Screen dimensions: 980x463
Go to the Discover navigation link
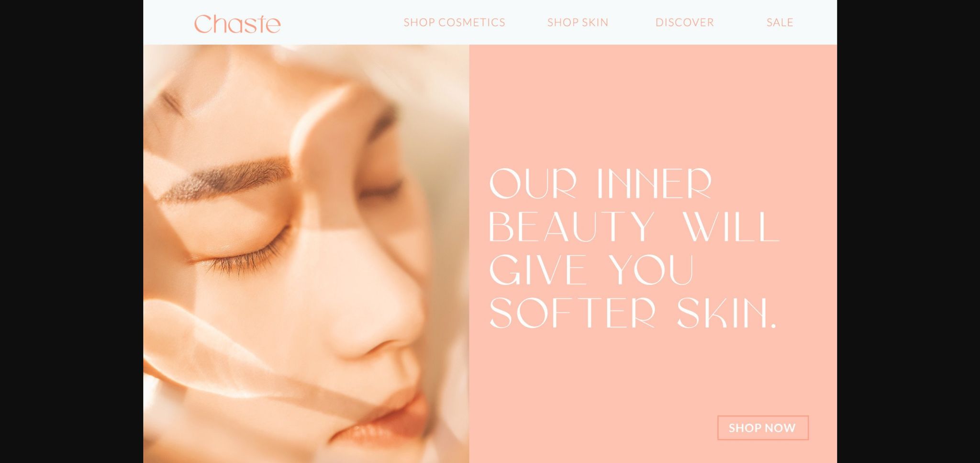[x=684, y=23]
